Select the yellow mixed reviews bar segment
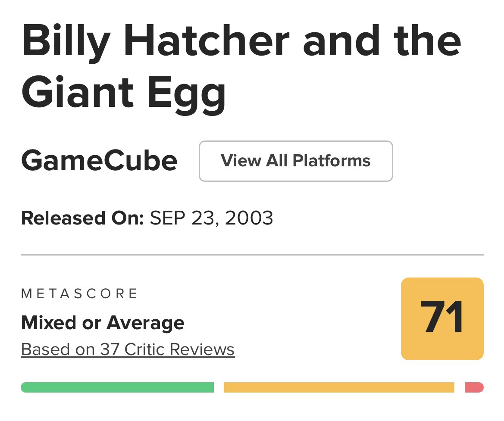The width and height of the screenshot is (504, 421). click(339, 387)
